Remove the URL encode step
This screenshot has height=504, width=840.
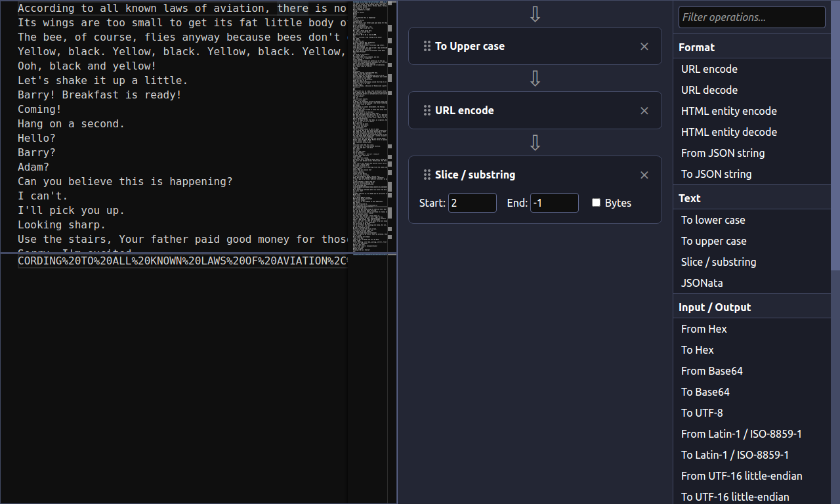(x=644, y=111)
